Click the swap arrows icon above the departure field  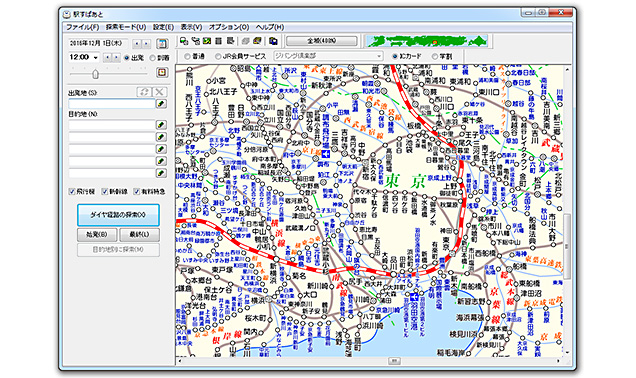click(144, 92)
